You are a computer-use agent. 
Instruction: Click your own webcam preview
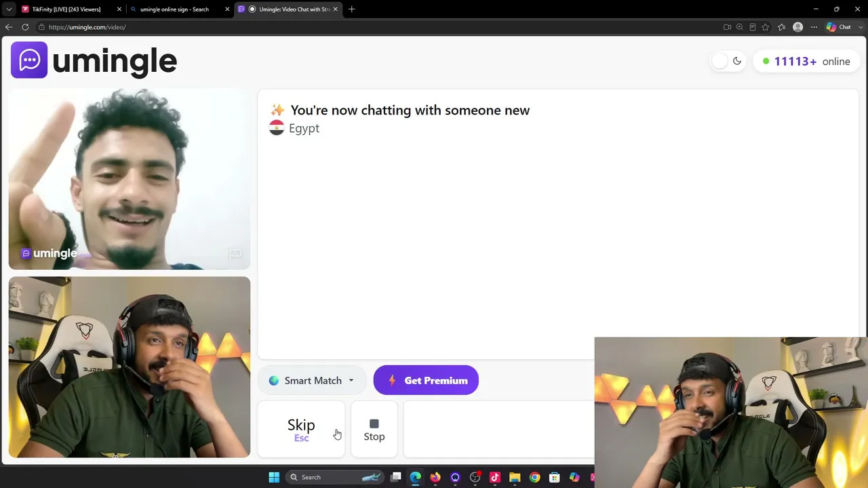130,367
